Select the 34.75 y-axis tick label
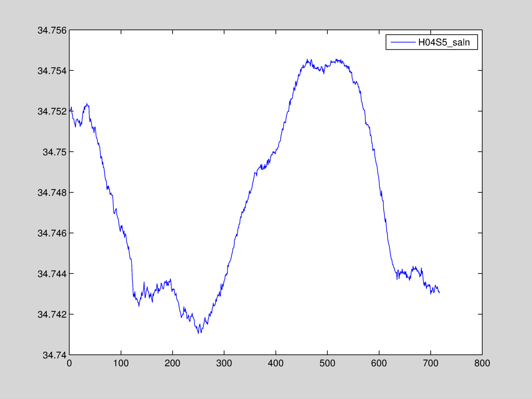 (54, 152)
